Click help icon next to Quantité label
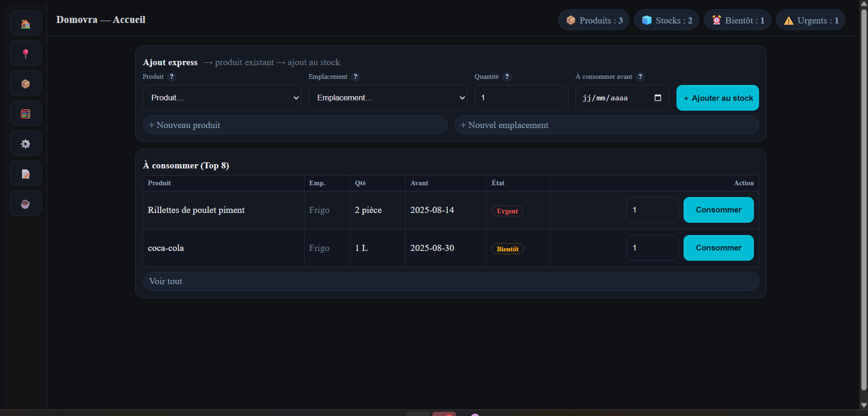868x416 pixels. coord(507,77)
